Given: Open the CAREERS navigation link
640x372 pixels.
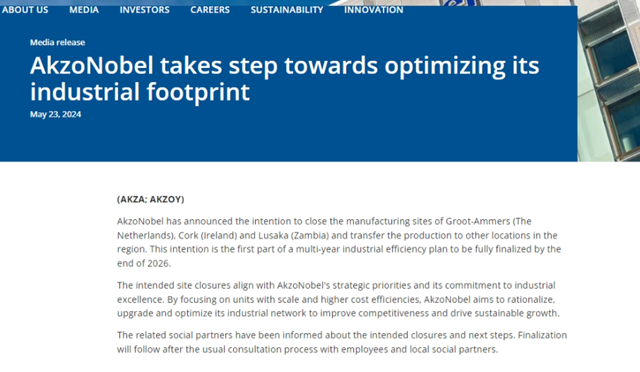Looking at the screenshot, I should [x=210, y=10].
